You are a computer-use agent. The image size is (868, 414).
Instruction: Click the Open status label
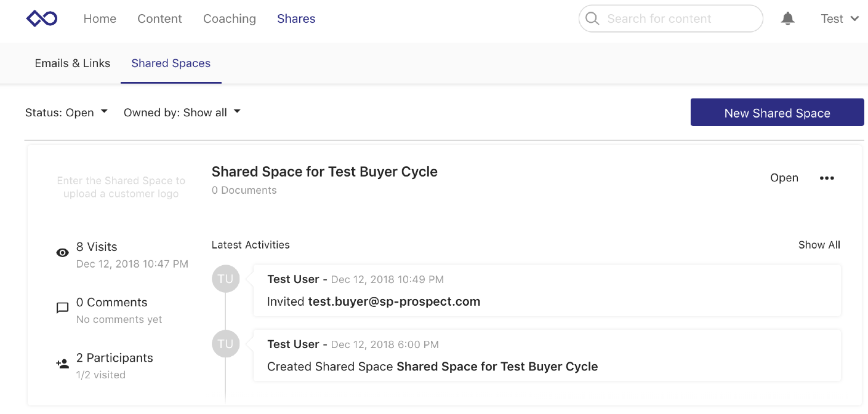point(784,178)
